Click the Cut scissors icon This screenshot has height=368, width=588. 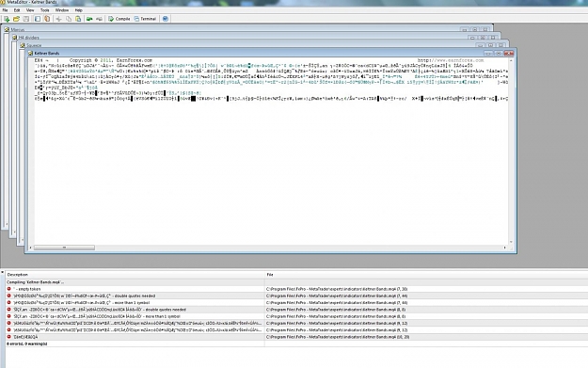pyautogui.click(x=59, y=19)
